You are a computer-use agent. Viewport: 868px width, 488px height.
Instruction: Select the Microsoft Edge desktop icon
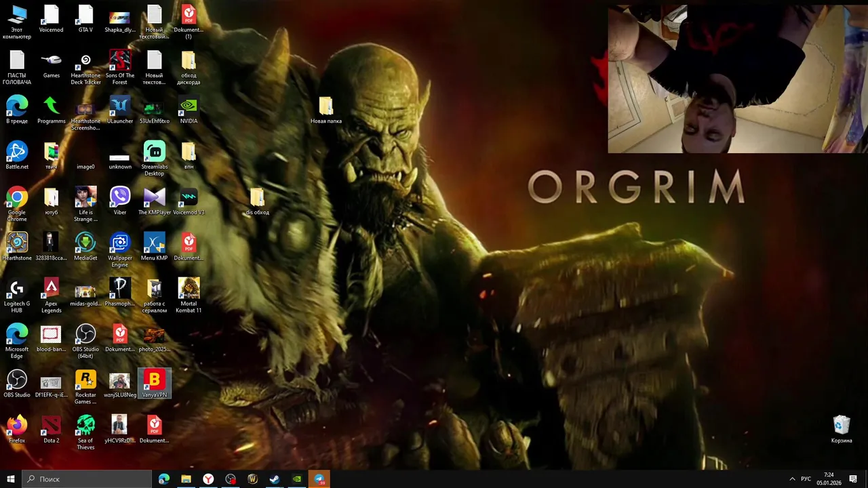tap(17, 341)
